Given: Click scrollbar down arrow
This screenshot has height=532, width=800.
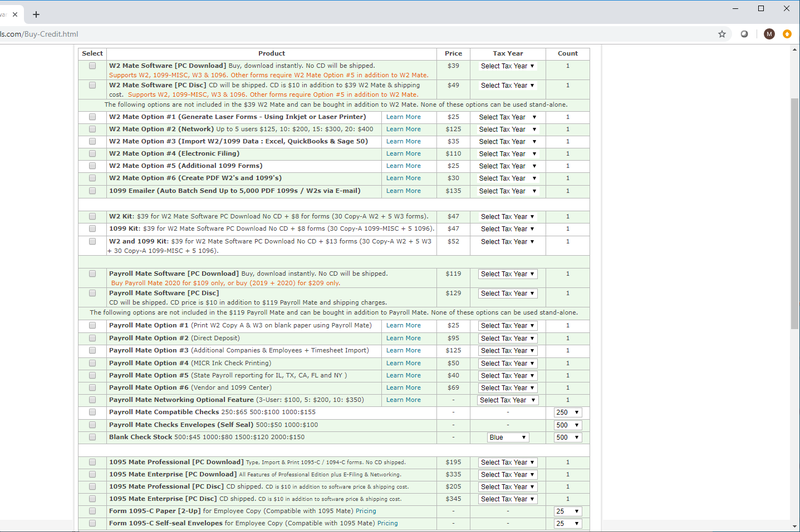Looking at the screenshot, I should coord(794,526).
